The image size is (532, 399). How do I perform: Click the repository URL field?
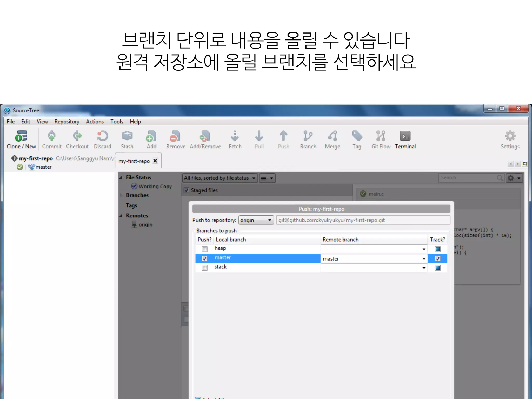(x=363, y=220)
